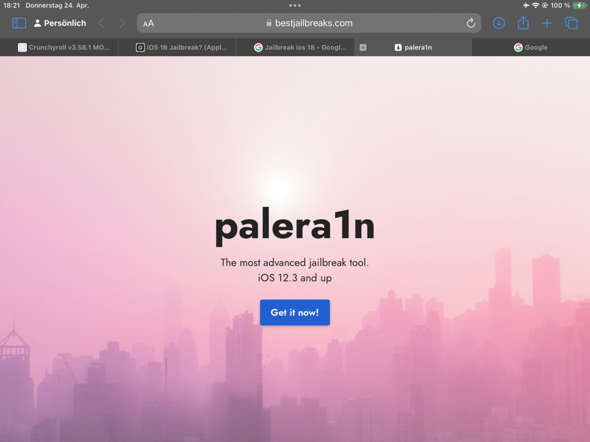Close the palera1n tab
590x442 pixels.
coord(363,47)
